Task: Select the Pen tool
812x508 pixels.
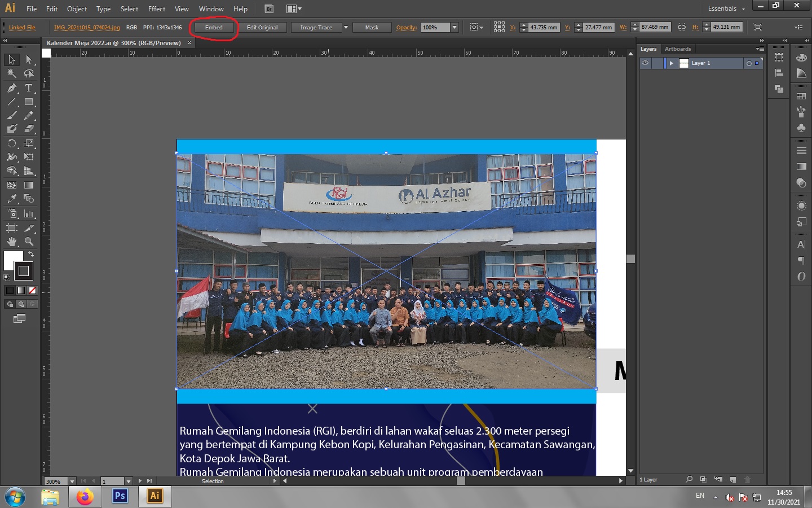Action: coord(12,88)
